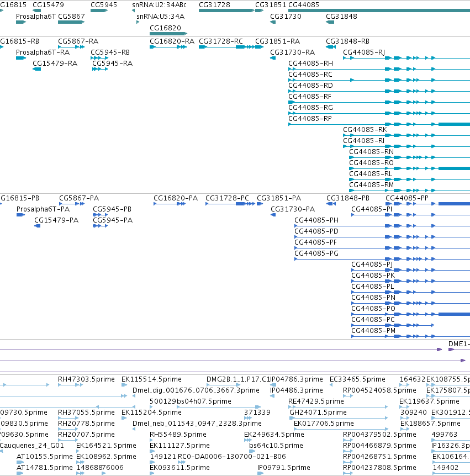Click protein label "CG15479-PA"
The width and height of the screenshot is (470, 476).
56,220
